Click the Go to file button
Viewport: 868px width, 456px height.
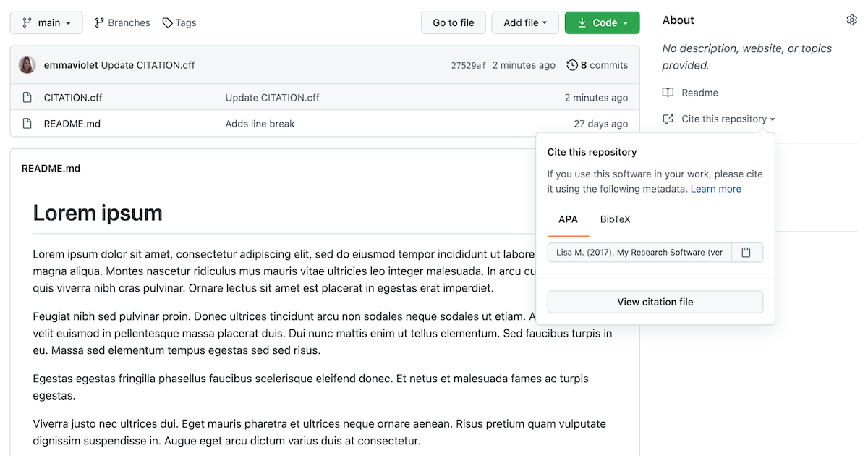tap(453, 22)
